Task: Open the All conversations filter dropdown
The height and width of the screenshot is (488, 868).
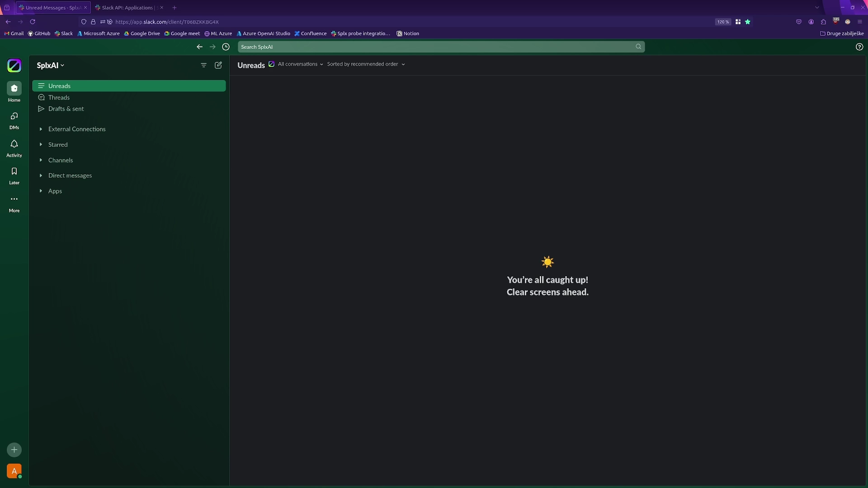Action: click(300, 64)
